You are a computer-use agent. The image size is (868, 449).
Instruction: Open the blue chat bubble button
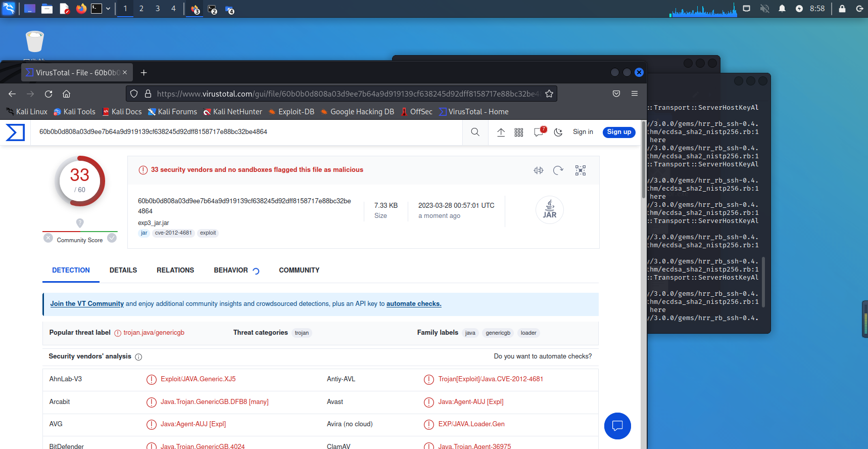coord(617,426)
